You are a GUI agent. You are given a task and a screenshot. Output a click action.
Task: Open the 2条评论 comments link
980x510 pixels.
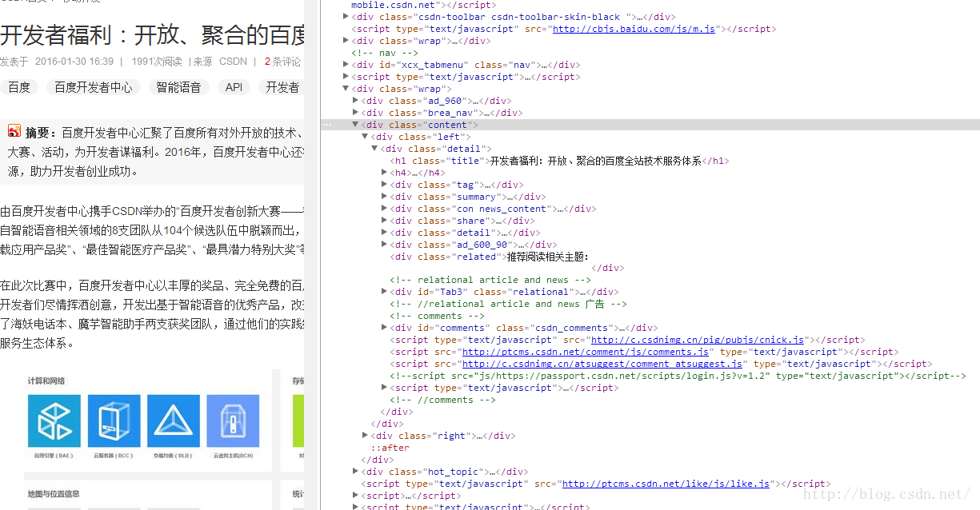pos(282,62)
